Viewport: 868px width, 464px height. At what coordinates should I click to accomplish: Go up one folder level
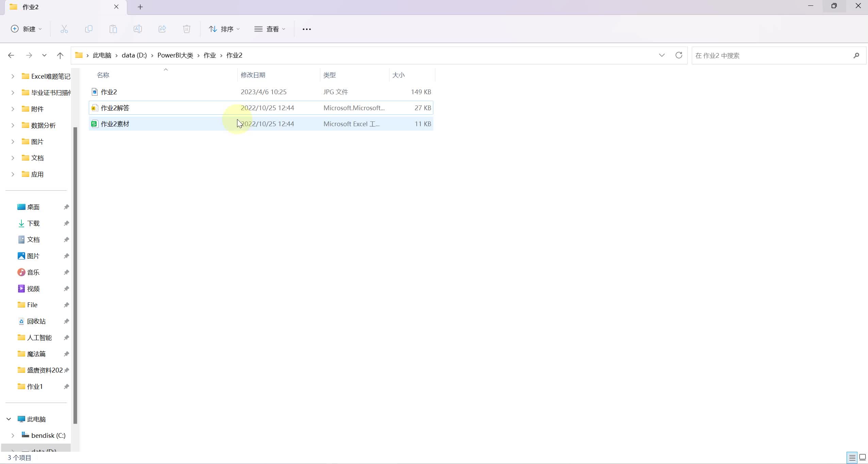(x=60, y=55)
